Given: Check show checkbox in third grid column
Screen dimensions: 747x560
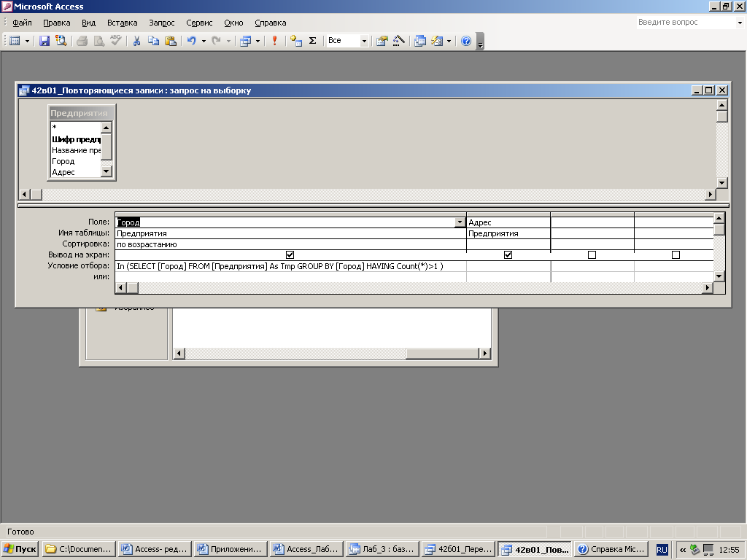Looking at the screenshot, I should click(x=592, y=255).
